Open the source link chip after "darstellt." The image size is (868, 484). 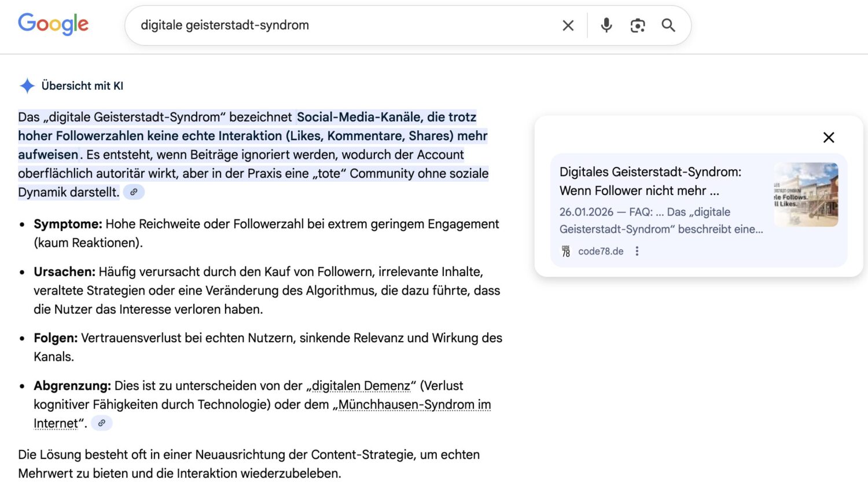coord(134,192)
